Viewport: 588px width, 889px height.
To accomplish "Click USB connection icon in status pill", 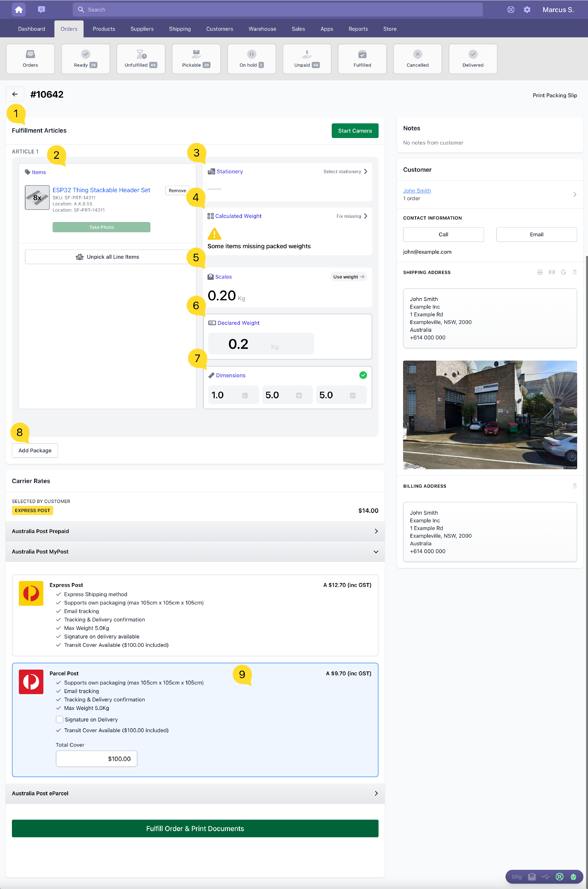I will 545,877.
